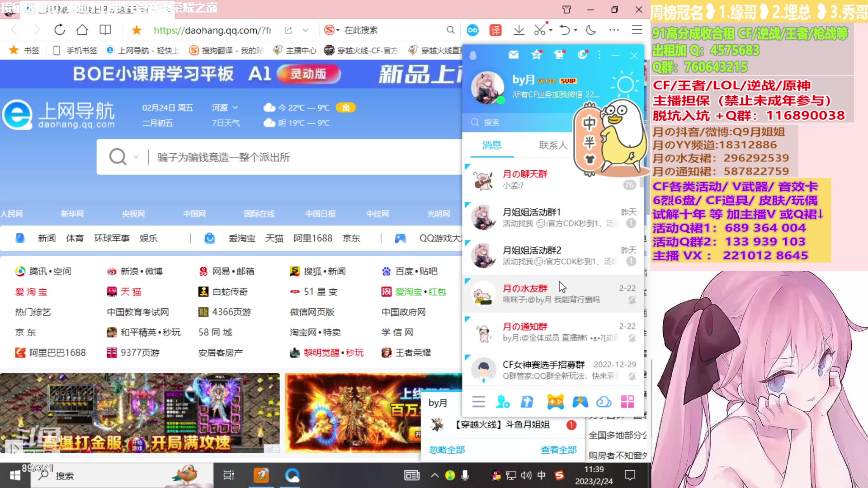Expand the address bar dropdown chevron
The height and width of the screenshot is (488, 868).
(306, 30)
